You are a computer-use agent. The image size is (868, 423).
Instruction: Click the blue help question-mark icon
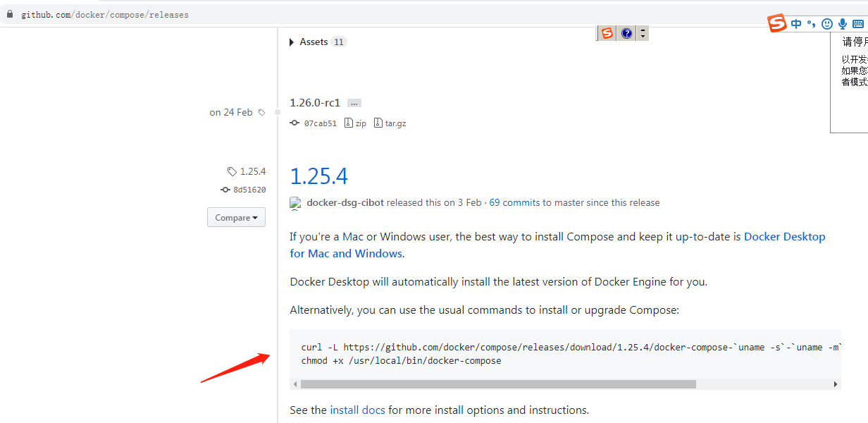pyautogui.click(x=626, y=33)
